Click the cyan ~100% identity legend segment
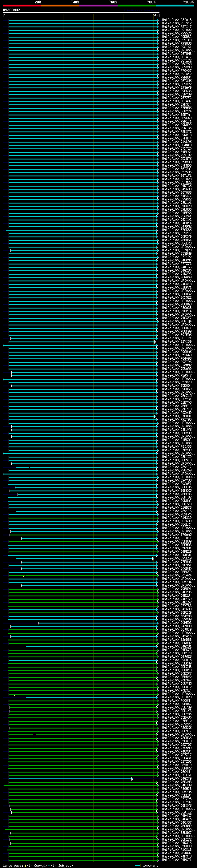The image size is (197, 868). tap(175, 6)
